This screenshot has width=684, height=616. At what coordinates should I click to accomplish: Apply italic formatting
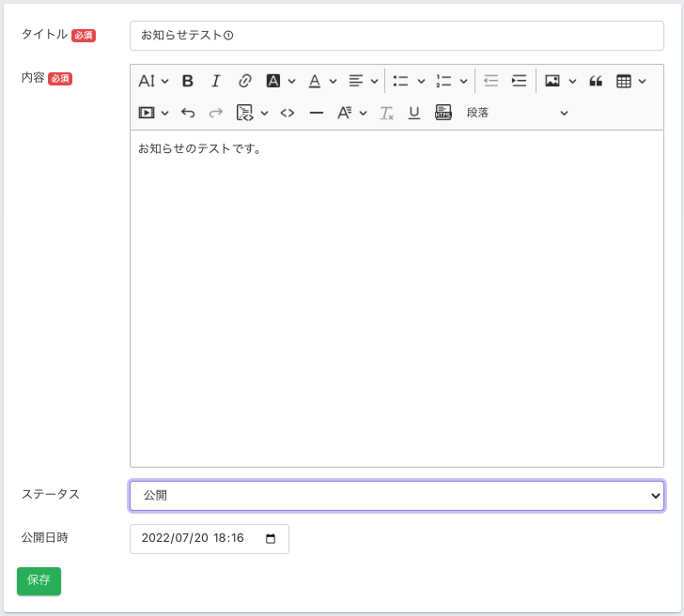215,81
